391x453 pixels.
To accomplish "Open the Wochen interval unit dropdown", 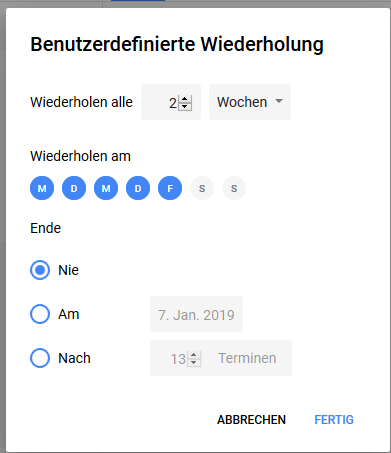I will click(x=250, y=102).
